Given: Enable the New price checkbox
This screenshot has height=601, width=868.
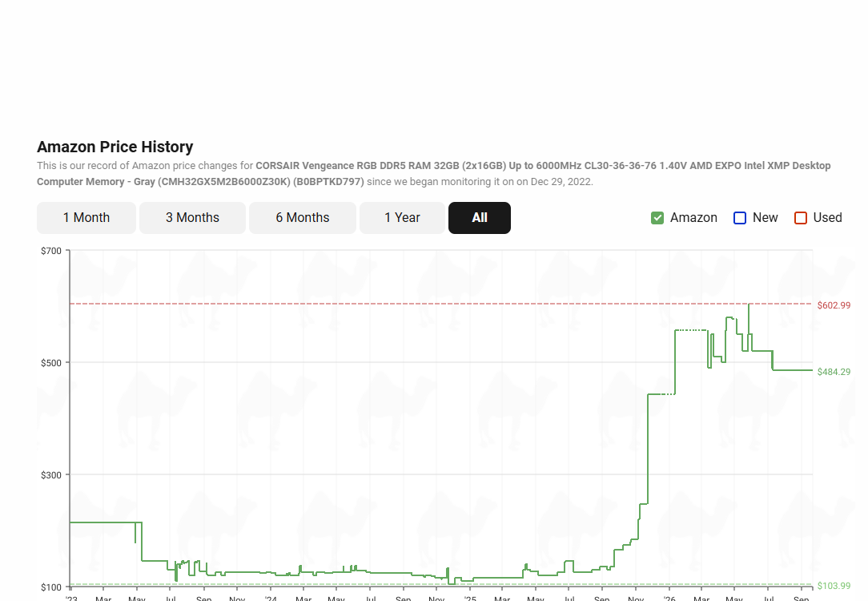Looking at the screenshot, I should tap(740, 218).
